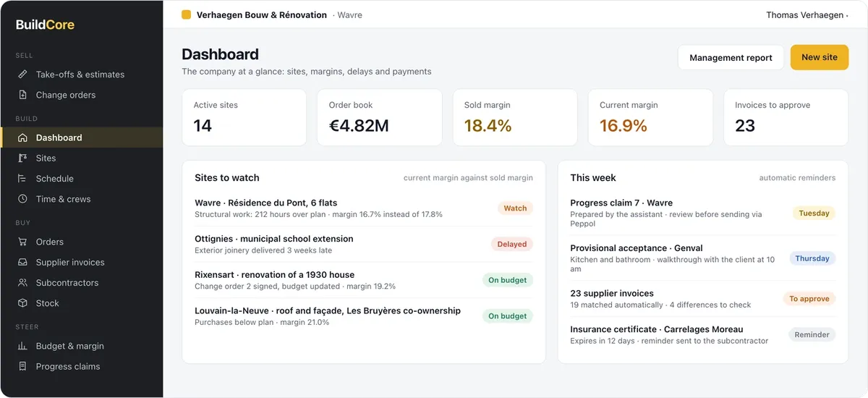Click Louvain-la-Neuve's On budget badge
This screenshot has height=398, width=868.
(508, 316)
